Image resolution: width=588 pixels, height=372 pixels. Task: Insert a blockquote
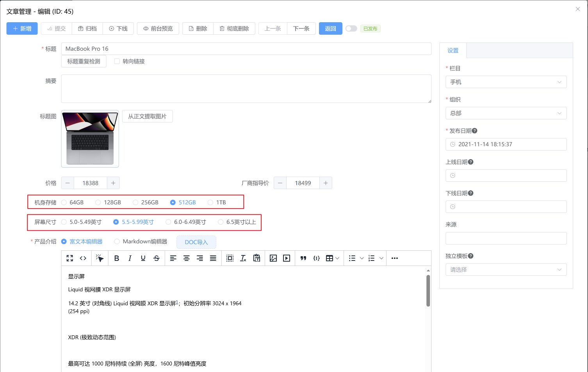coord(303,258)
